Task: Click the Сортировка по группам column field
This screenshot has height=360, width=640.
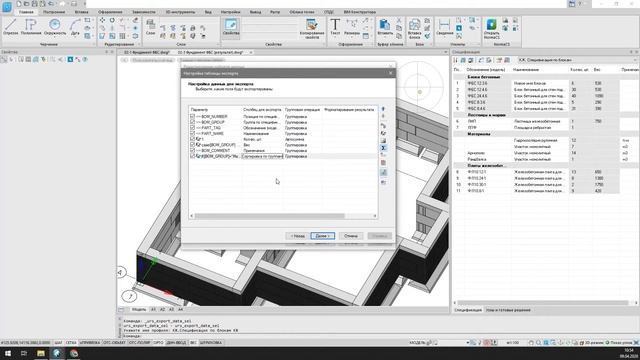Action: click(262, 156)
